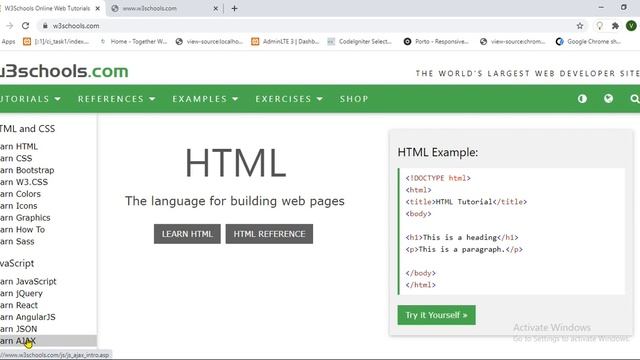
Task: Open a new browser tab
Action: 234,8
